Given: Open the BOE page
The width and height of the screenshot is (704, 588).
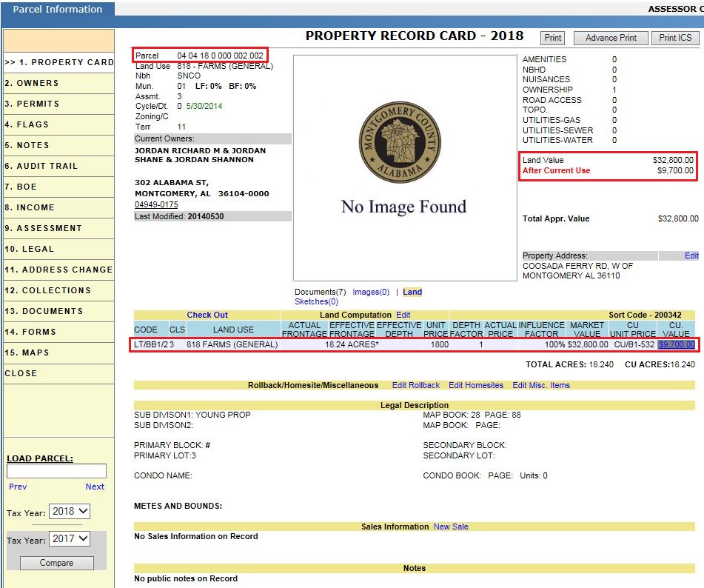Looking at the screenshot, I should [x=58, y=187].
